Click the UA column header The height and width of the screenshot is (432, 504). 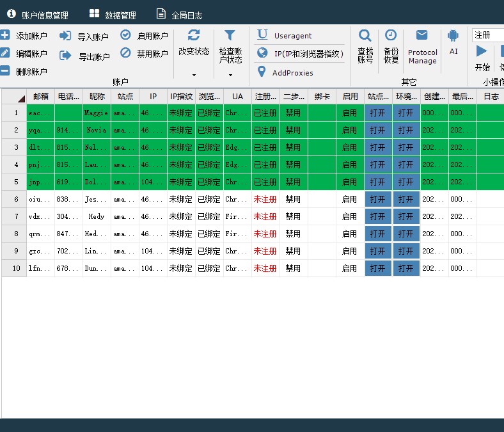(x=237, y=96)
